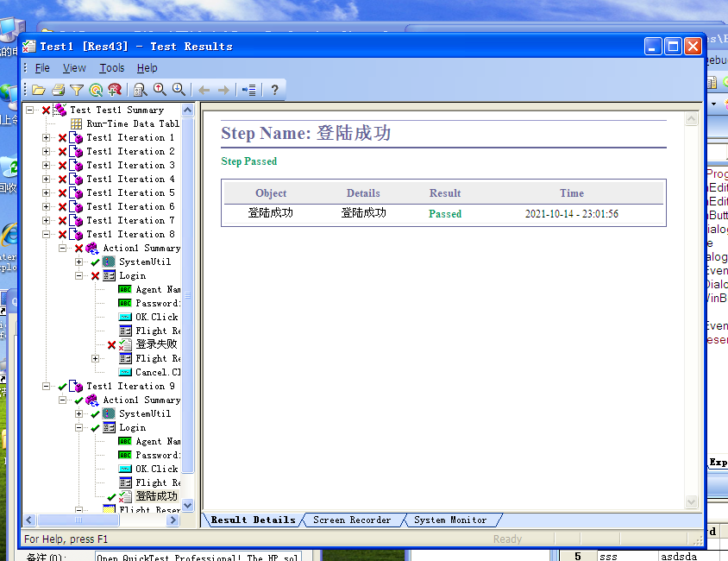This screenshot has width=728, height=561.
Task: Collapse Test1 Iteration 9 node
Action: click(x=46, y=387)
